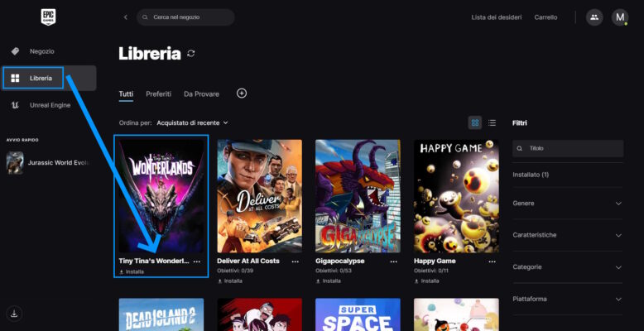Open Lista dei desideri link
Image resolution: width=644 pixels, height=331 pixels.
[x=495, y=17]
